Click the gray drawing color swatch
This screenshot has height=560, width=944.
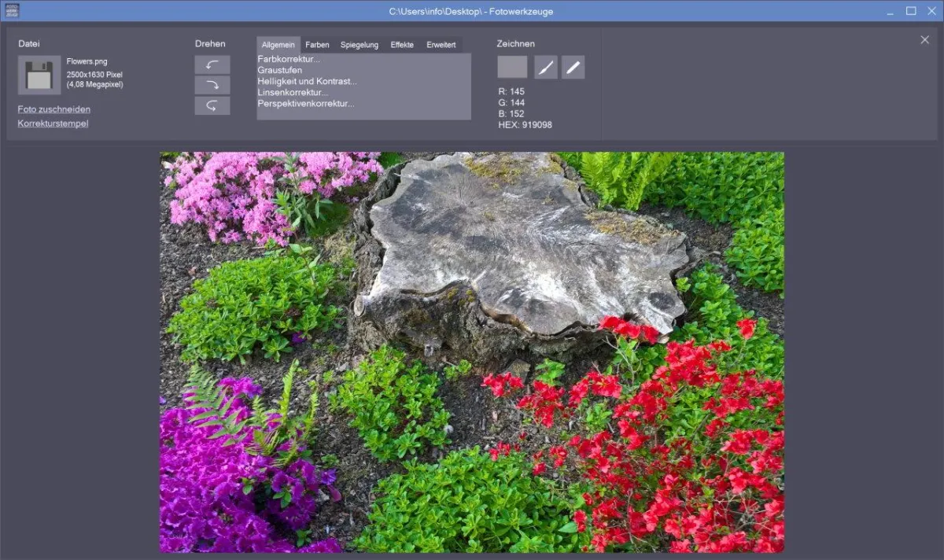[512, 68]
